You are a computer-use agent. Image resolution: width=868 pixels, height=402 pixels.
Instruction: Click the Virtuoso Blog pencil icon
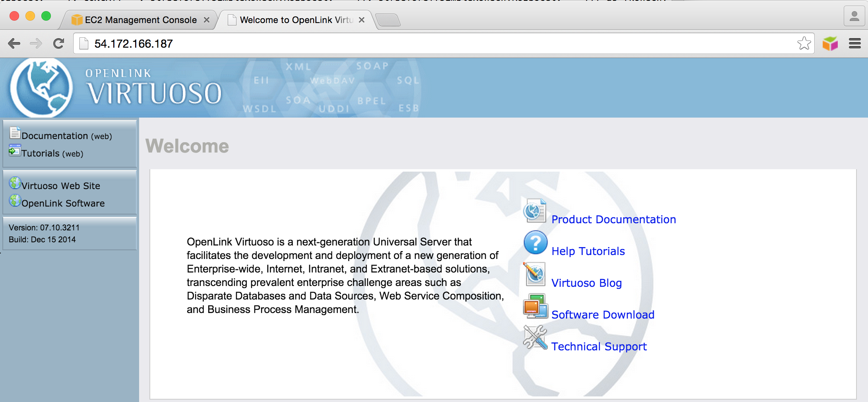click(x=535, y=274)
